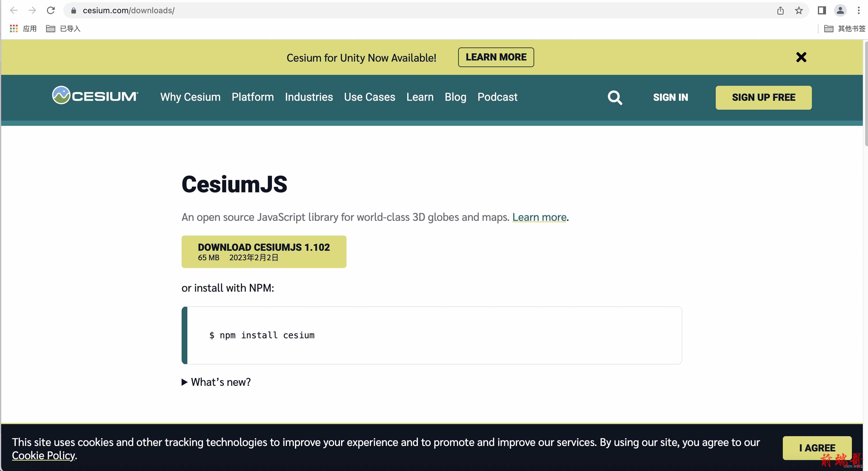Reload the page with refresh icon
This screenshot has height=471, width=868.
51,10
